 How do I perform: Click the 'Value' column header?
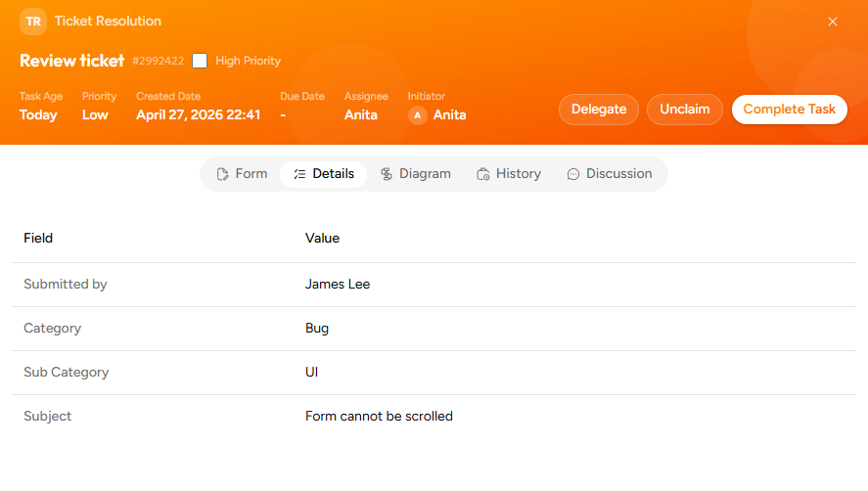[322, 238]
